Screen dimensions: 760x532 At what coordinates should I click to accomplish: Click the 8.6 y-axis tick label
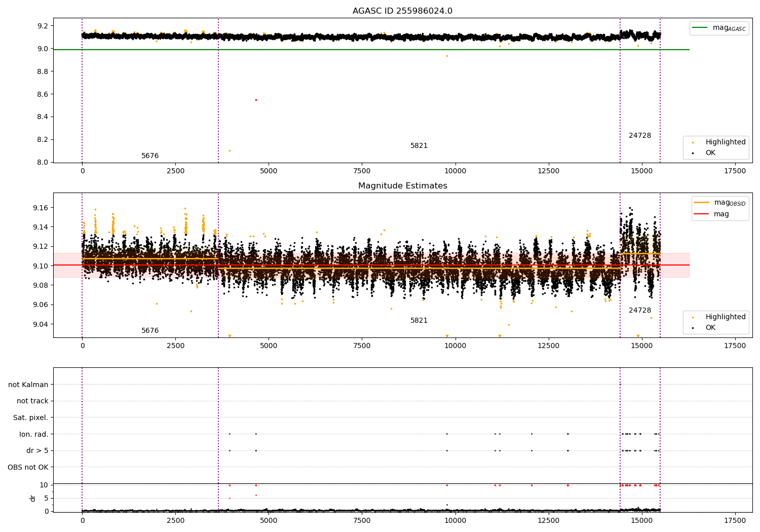pos(43,94)
